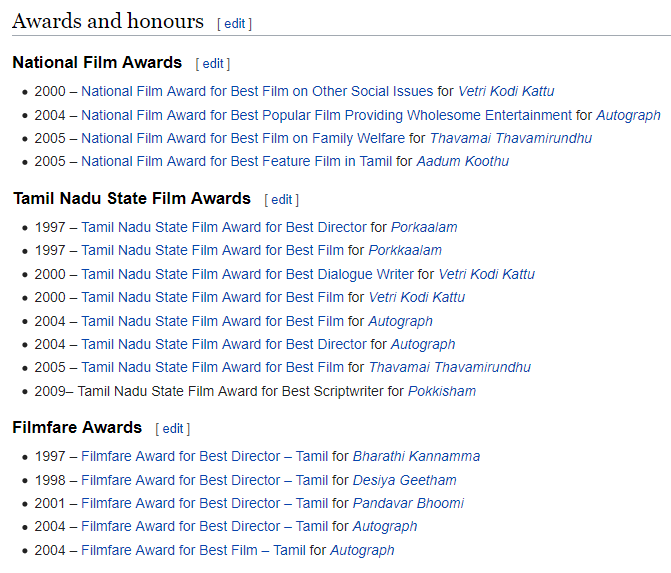Open Autograph link in 2004 State Best Director row
This screenshot has height=573, width=671.
[x=423, y=344]
